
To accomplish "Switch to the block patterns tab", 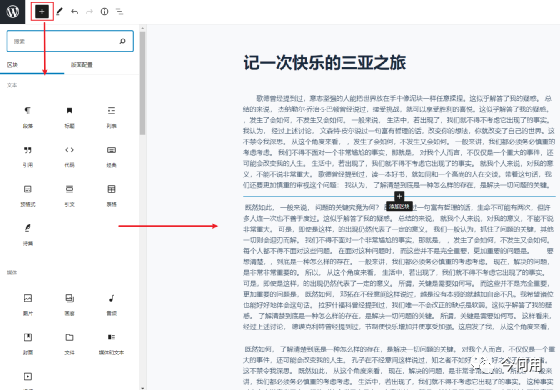I will pos(82,65).
